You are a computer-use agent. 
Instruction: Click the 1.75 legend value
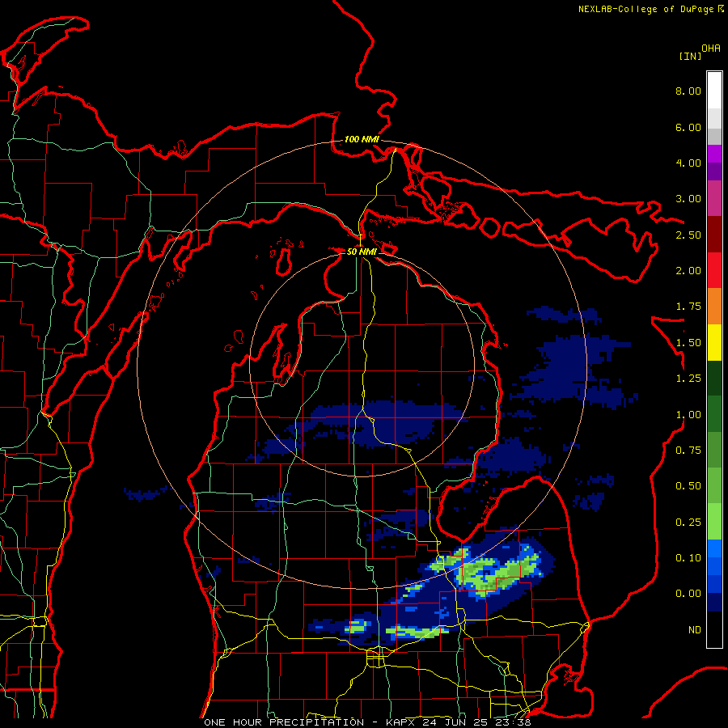688,307
